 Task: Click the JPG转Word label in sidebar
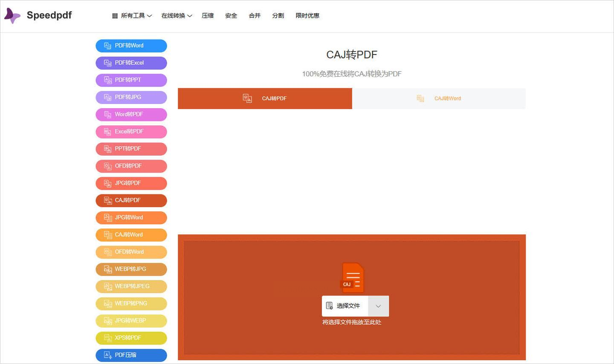(x=129, y=217)
